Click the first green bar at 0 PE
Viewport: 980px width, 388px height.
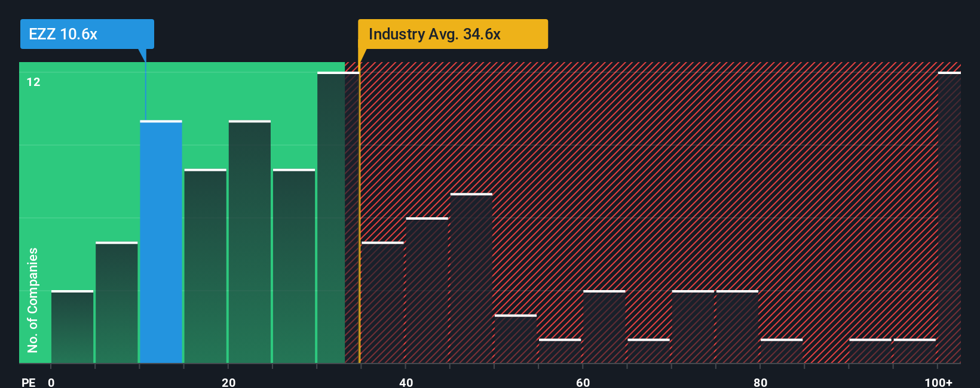(x=72, y=327)
